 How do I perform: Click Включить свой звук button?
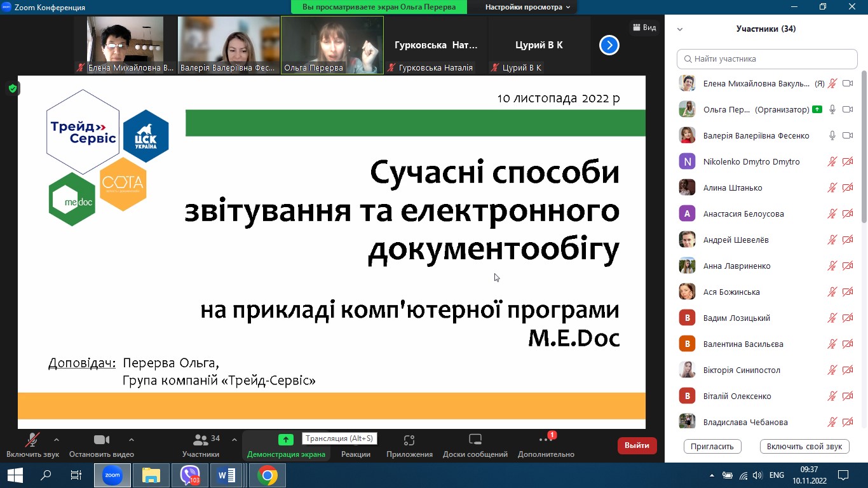click(x=804, y=446)
